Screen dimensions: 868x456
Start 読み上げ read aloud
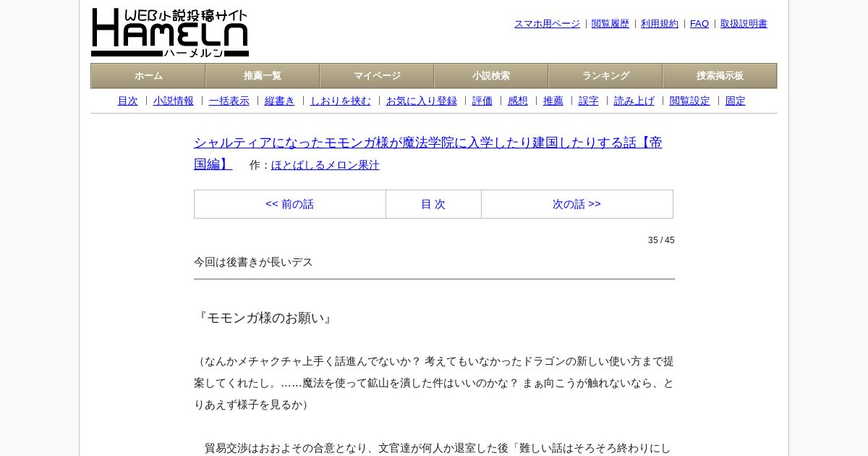click(x=634, y=101)
